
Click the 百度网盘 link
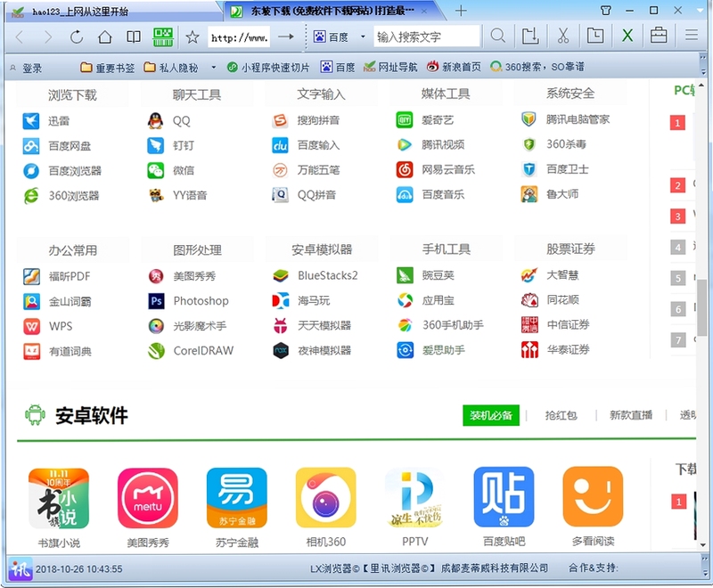[x=70, y=146]
